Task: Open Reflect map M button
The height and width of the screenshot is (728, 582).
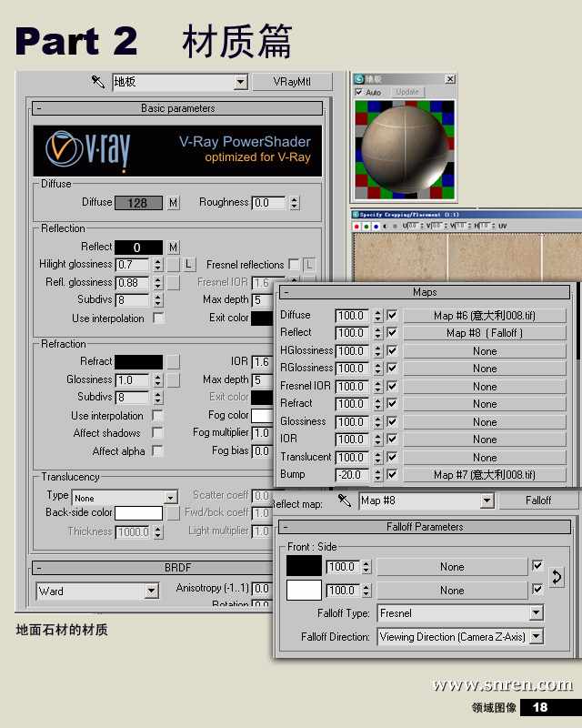Action: [x=173, y=247]
